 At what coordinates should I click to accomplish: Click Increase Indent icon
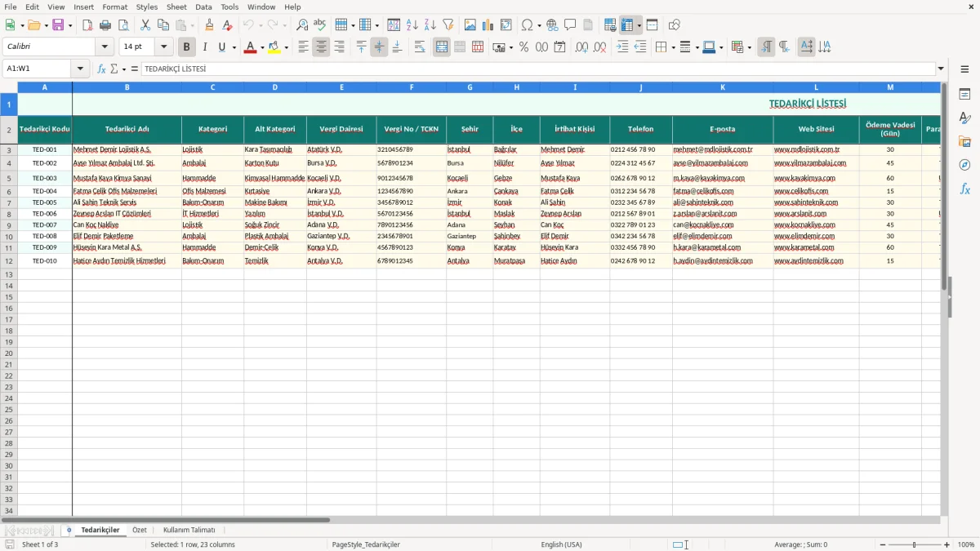pos(622,47)
